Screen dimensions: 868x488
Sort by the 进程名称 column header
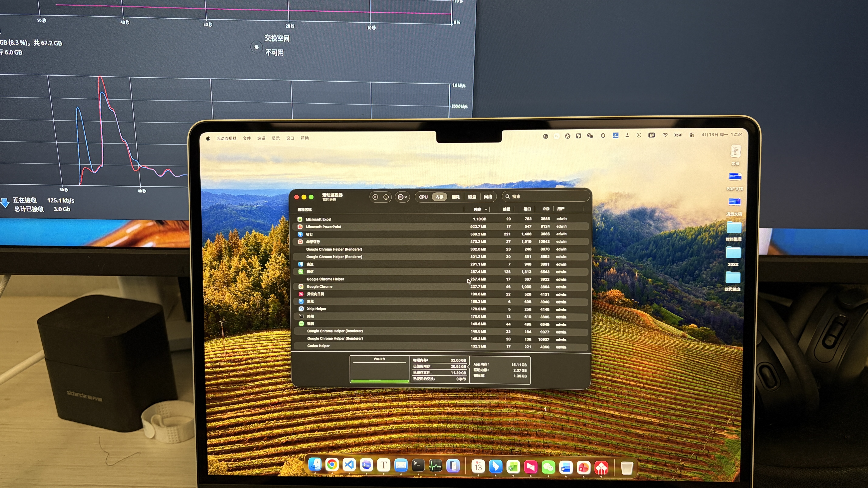(x=305, y=209)
